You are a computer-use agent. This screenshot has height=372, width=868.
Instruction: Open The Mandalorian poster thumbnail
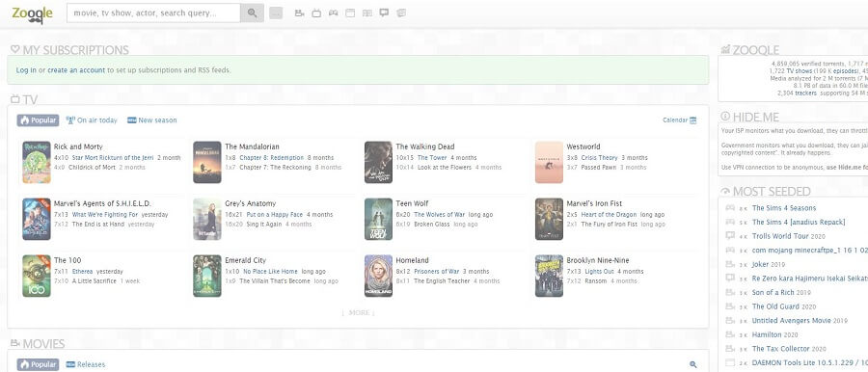(x=207, y=162)
